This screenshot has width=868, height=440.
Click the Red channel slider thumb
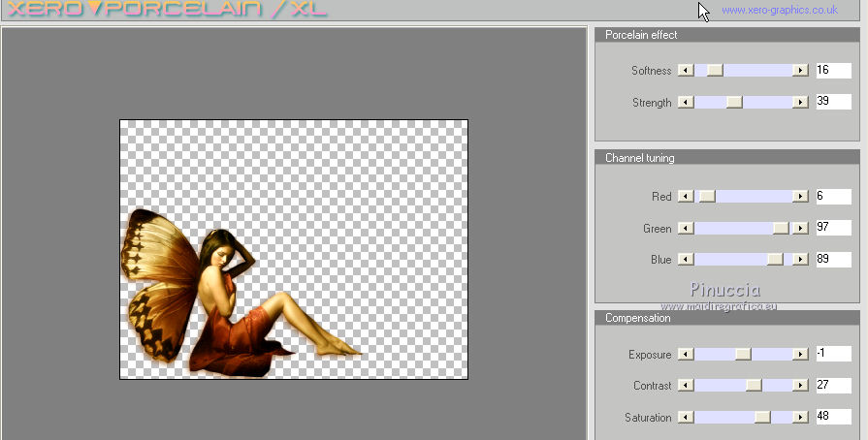point(707,197)
